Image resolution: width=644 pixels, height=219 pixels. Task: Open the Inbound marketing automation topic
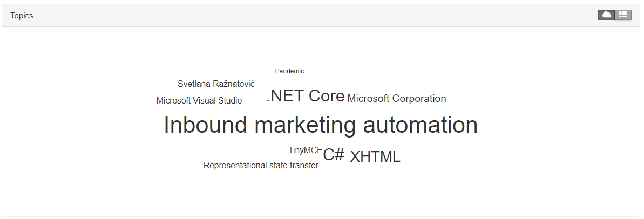click(321, 125)
